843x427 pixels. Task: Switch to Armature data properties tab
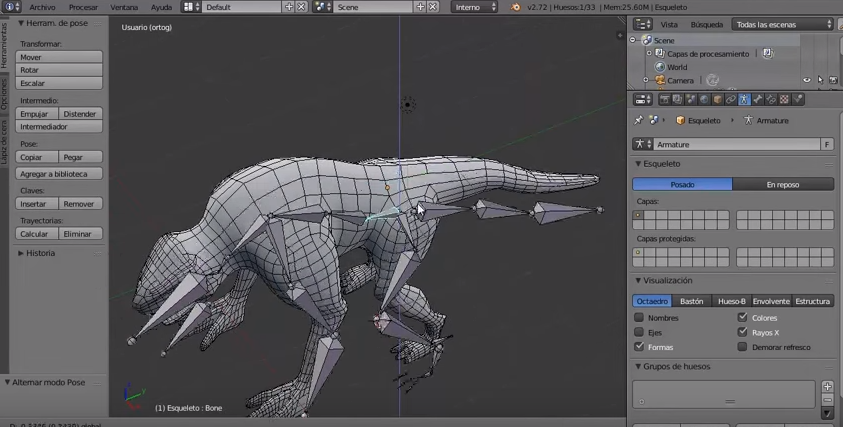[x=744, y=99]
